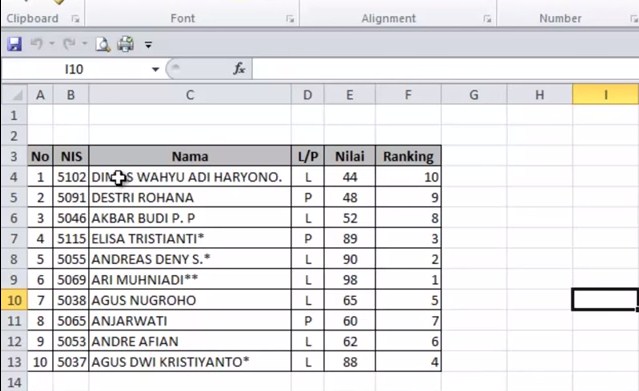Image resolution: width=639 pixels, height=391 pixels.
Task: Click the formula bar input area
Action: coord(445,69)
